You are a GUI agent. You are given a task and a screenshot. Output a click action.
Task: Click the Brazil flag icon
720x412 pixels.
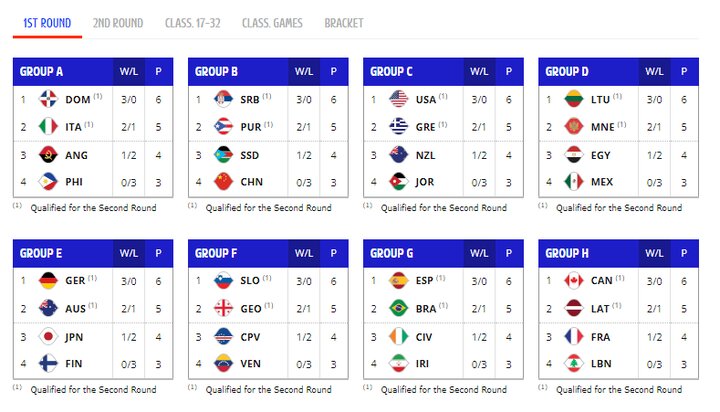tap(398, 308)
